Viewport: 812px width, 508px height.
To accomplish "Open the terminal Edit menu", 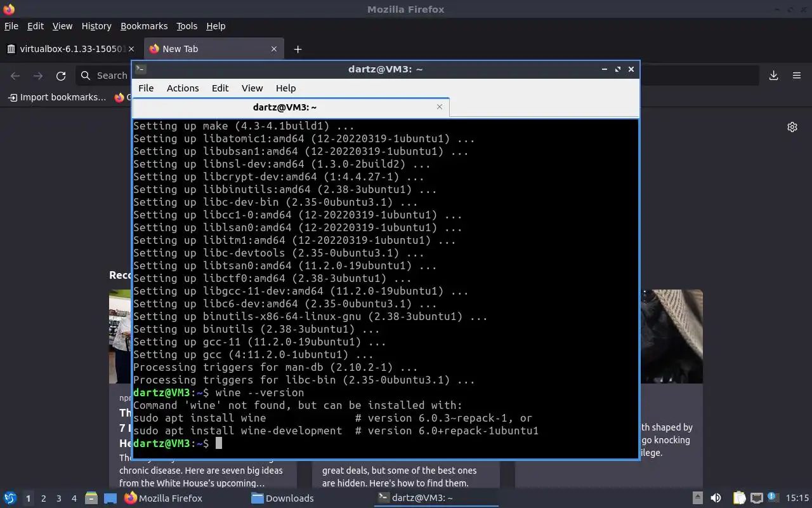I will pos(220,88).
